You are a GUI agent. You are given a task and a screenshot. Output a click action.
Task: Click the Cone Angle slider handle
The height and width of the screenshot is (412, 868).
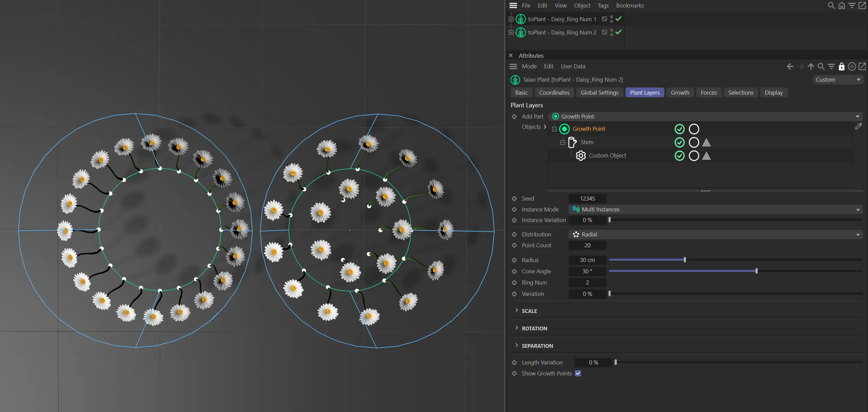pyautogui.click(x=756, y=271)
